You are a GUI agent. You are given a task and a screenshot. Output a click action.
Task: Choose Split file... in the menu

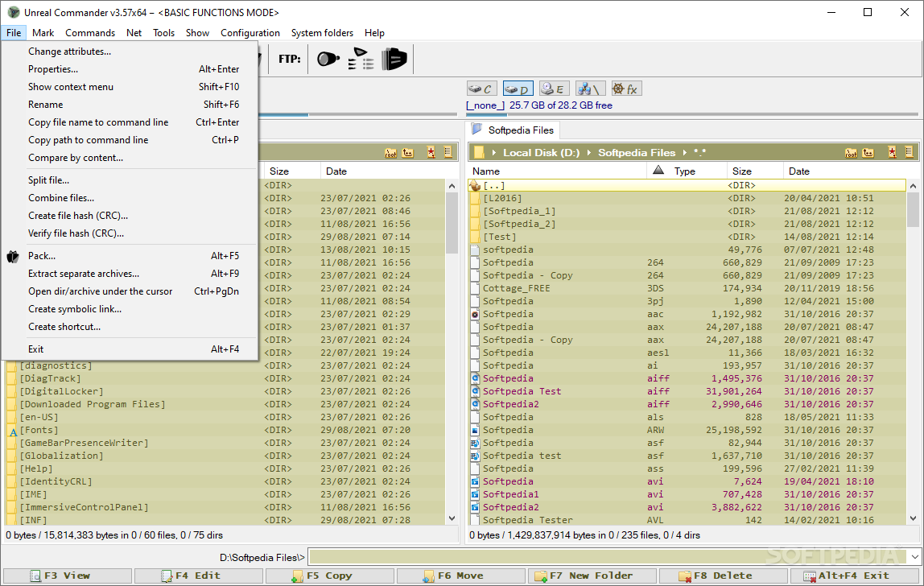[x=130, y=180]
